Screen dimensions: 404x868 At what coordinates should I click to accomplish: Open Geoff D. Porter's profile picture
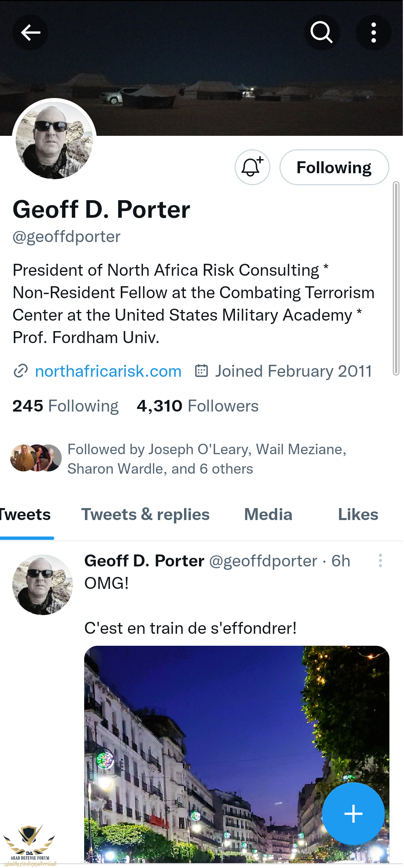click(x=54, y=140)
